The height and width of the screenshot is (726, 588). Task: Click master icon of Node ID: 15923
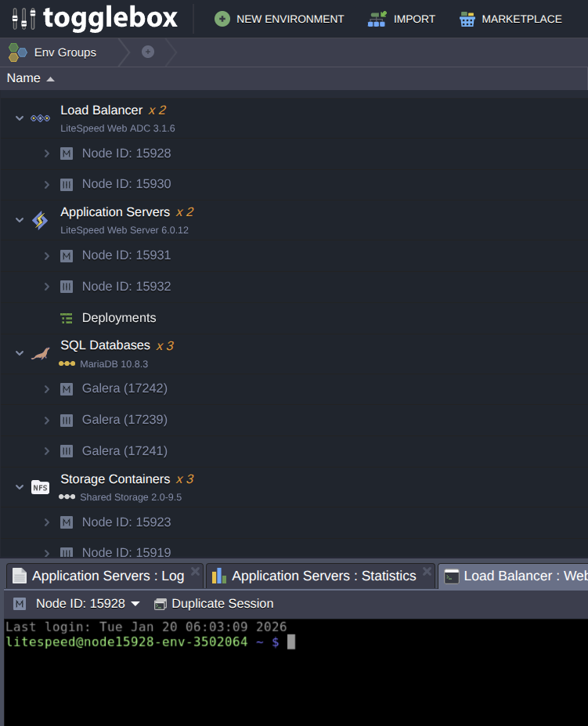click(67, 522)
